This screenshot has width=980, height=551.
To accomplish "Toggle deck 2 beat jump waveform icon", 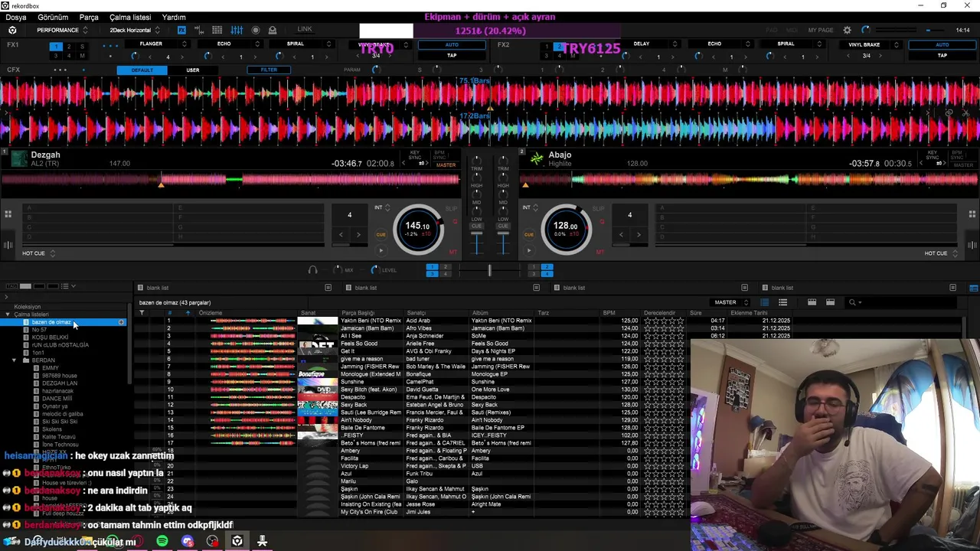I will click(x=972, y=245).
